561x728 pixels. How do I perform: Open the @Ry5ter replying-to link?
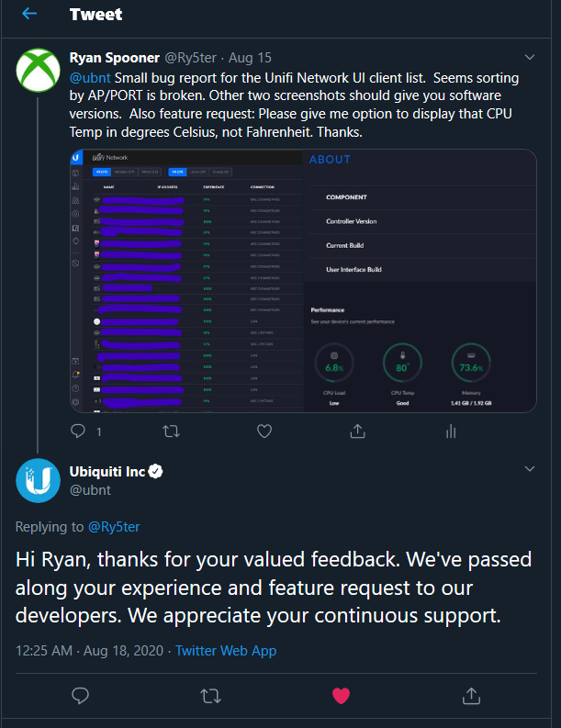click(x=114, y=527)
